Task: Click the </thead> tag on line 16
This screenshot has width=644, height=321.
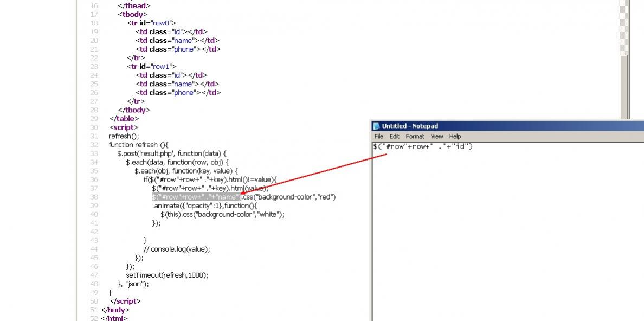Action: tap(134, 6)
